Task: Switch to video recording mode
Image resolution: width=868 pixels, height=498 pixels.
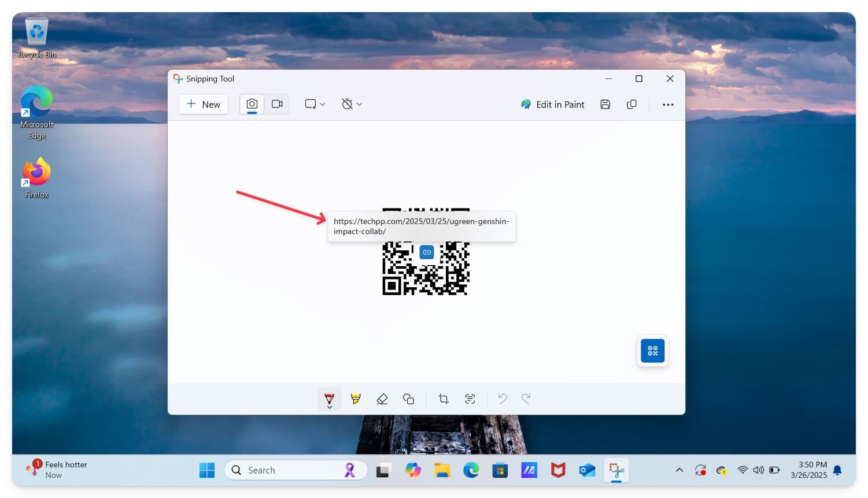Action: [x=276, y=104]
